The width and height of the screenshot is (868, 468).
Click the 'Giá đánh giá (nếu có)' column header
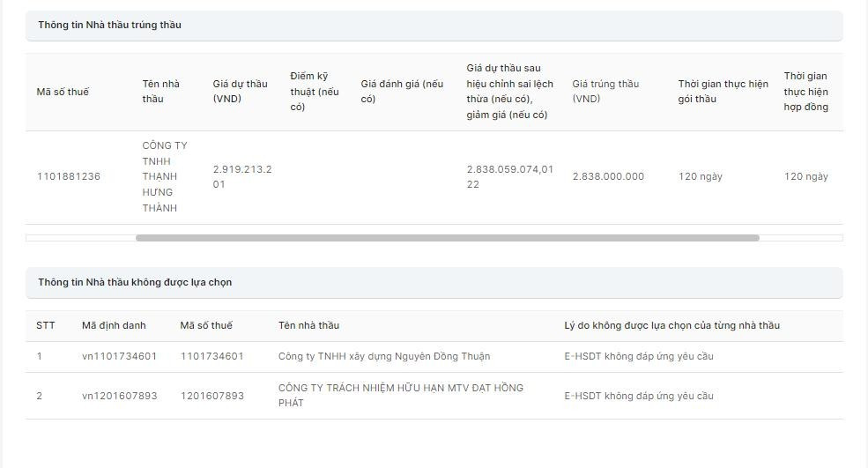[x=402, y=92]
